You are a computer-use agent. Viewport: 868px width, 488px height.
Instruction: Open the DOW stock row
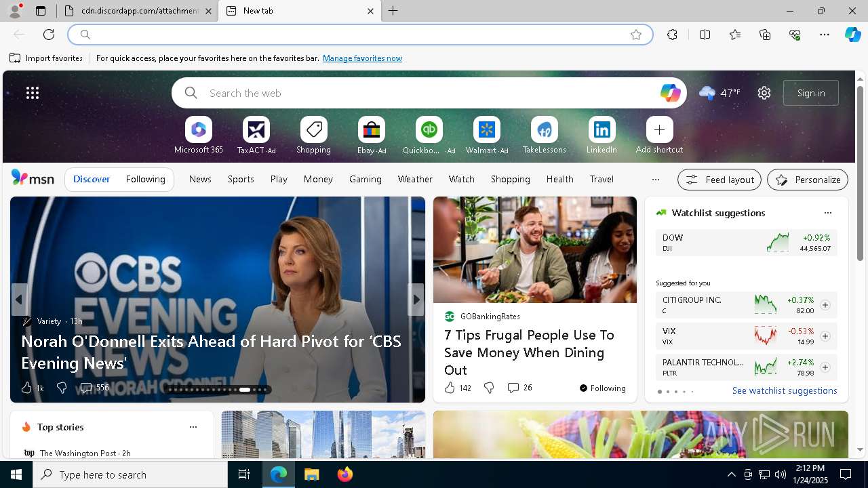[746, 242]
